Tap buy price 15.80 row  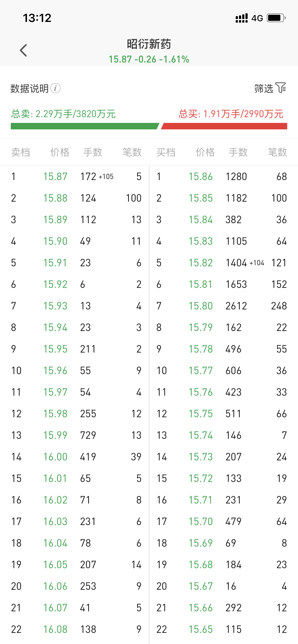click(201, 306)
